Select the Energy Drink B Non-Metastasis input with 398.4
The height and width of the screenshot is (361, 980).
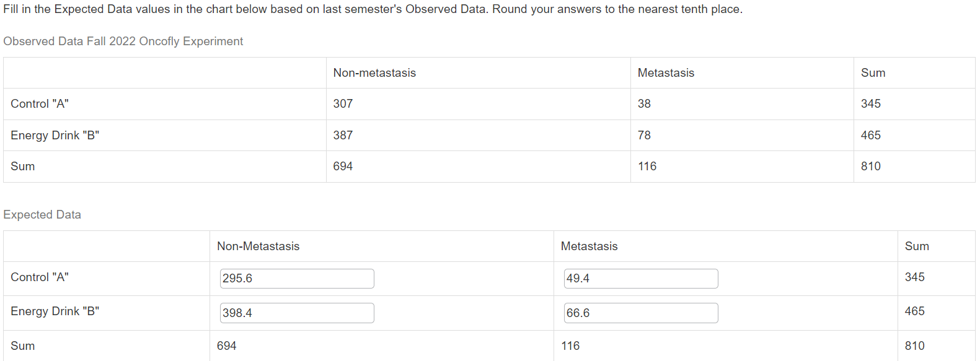(x=297, y=313)
